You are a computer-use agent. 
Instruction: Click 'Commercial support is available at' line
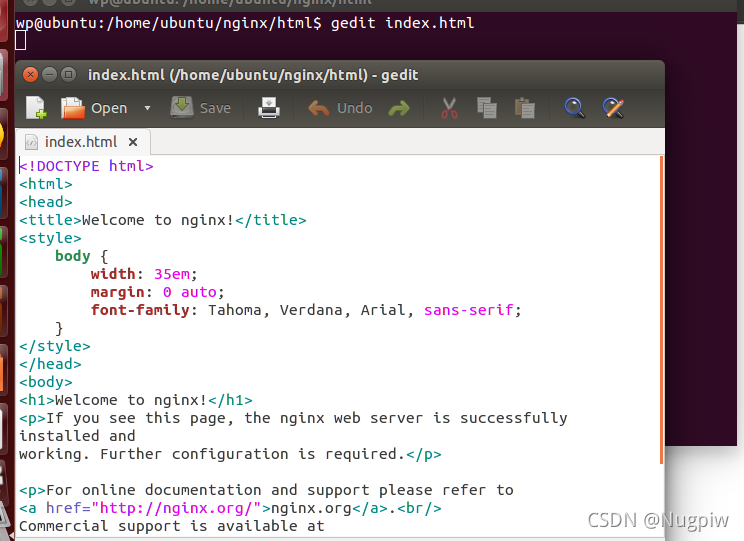click(x=172, y=526)
